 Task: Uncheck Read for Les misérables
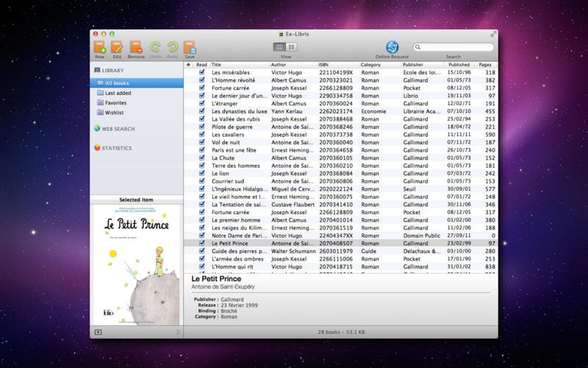tap(201, 72)
